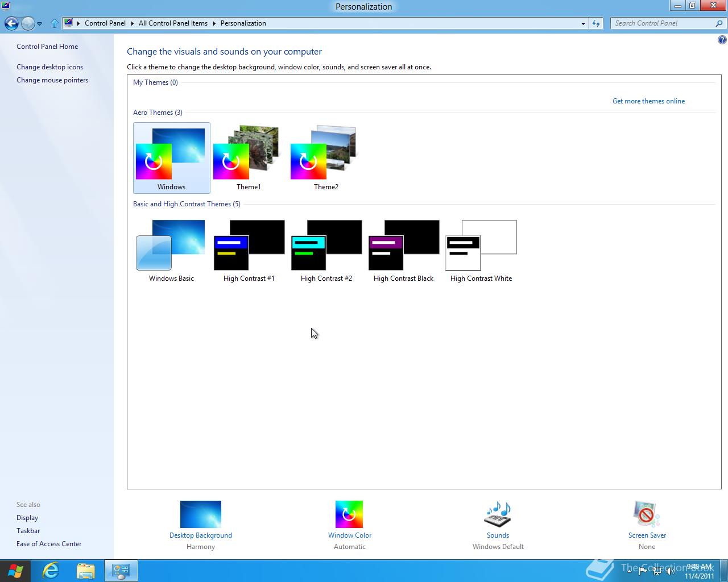This screenshot has width=728, height=582.
Task: Apply the High Contrast #2 theme
Action: [x=326, y=250]
